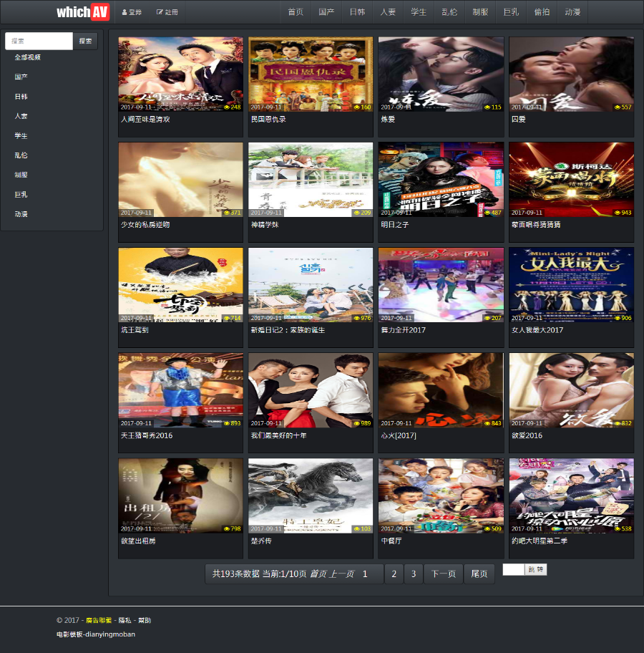Open the 心火[2017] poster thumbnail
Viewport: 644px width, 653px height.
pos(441,390)
